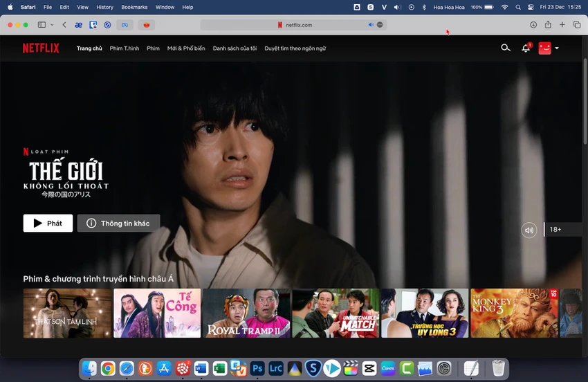Go to Trang chủ tab

(x=89, y=48)
